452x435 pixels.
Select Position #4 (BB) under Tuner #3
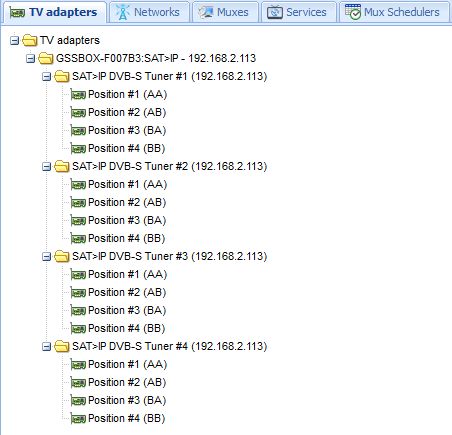(x=127, y=329)
